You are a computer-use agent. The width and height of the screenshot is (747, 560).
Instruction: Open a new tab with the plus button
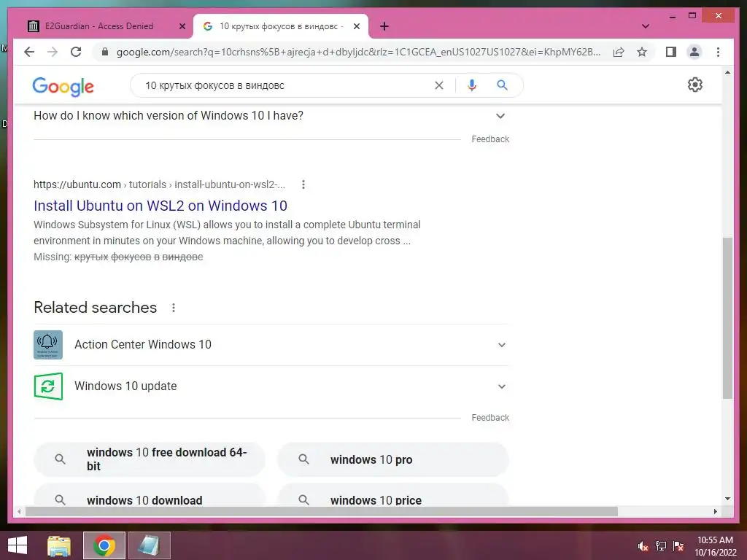[384, 27]
